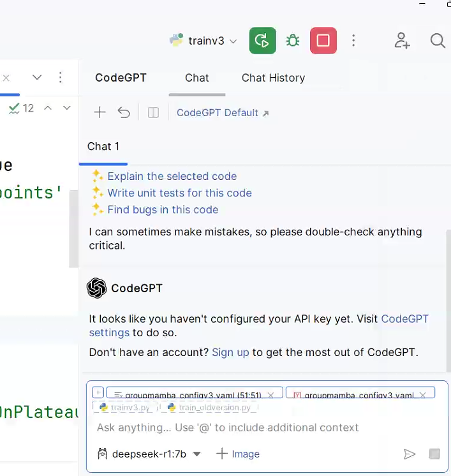Open editor tab options vertical dots
Screen dimensions: 451x476
pos(61,78)
